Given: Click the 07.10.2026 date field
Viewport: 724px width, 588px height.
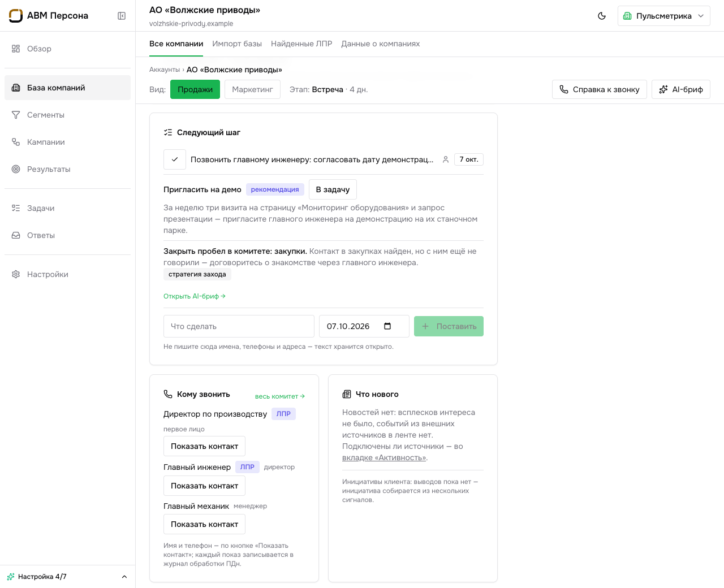Looking at the screenshot, I should (364, 326).
